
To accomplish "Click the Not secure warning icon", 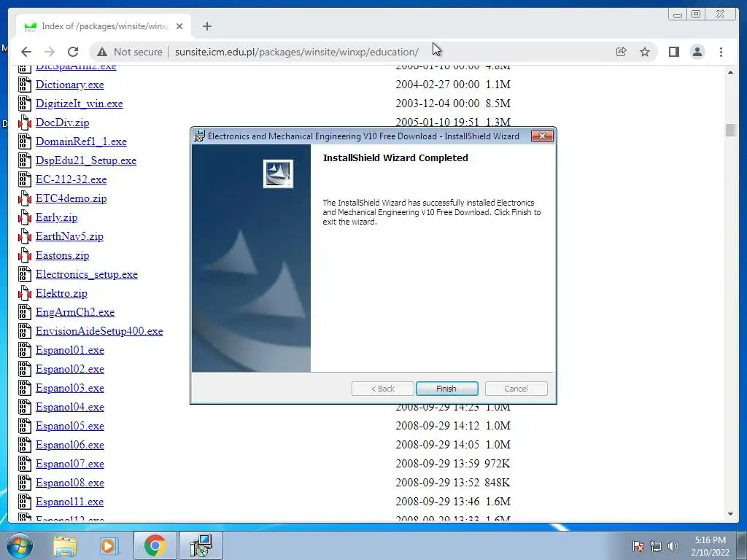I will coord(102,52).
